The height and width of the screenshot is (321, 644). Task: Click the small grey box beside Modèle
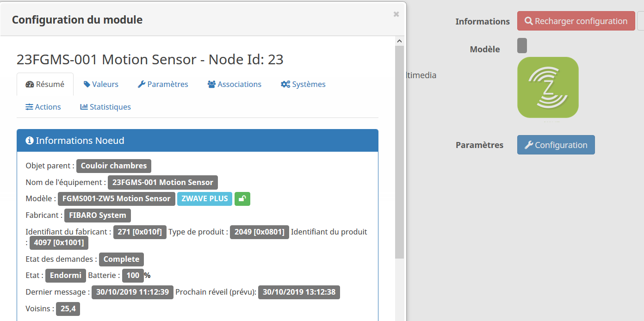click(522, 46)
